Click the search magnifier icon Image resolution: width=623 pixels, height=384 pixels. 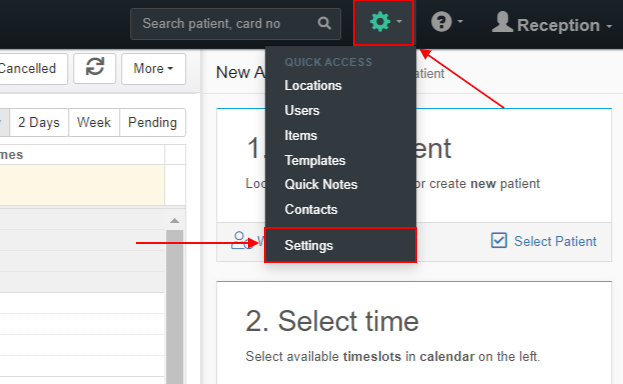(x=324, y=23)
